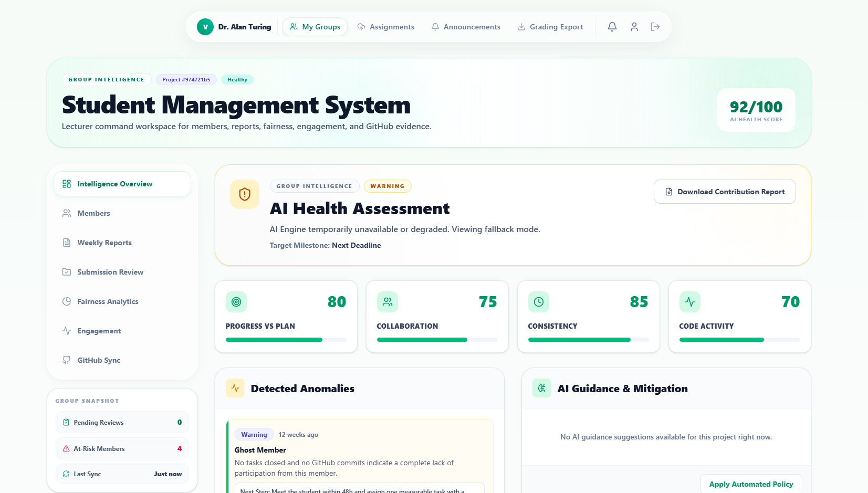The height and width of the screenshot is (493, 868).
Task: Click the AI Health Assessment shield icon
Action: [245, 194]
